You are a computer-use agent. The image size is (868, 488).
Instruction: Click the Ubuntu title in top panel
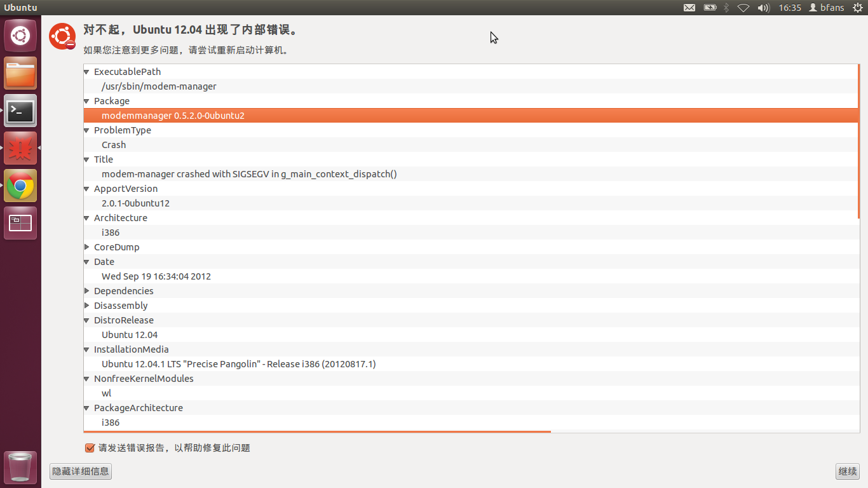[x=20, y=8]
